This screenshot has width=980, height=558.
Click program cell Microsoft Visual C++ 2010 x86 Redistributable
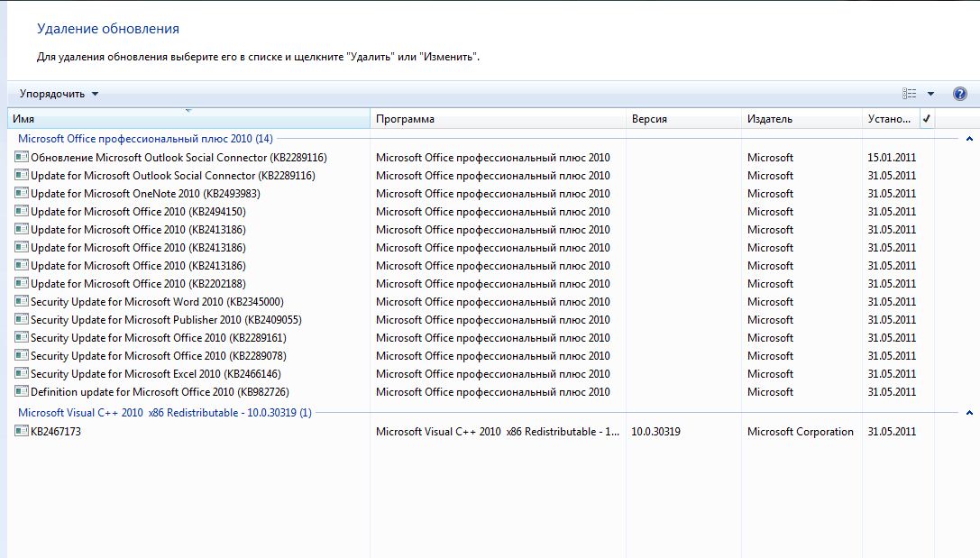[498, 431]
